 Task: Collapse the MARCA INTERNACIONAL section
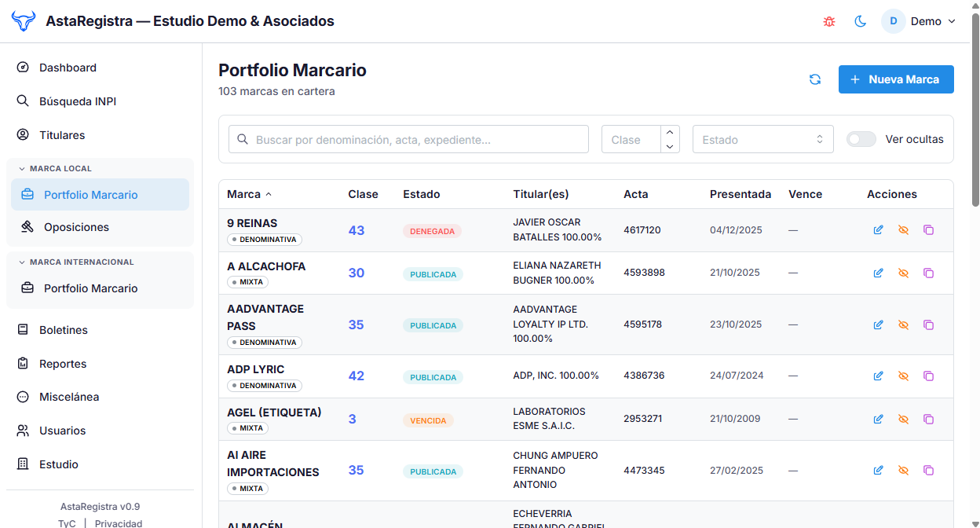click(76, 262)
